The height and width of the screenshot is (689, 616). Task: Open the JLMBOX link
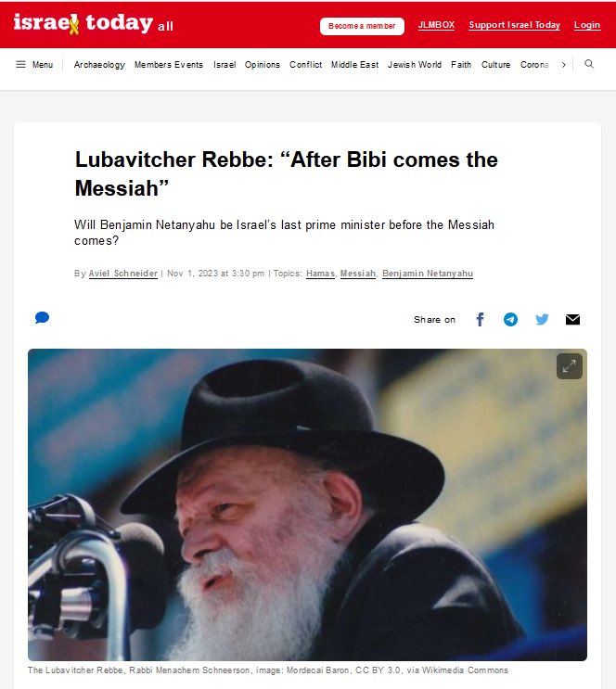pos(436,25)
